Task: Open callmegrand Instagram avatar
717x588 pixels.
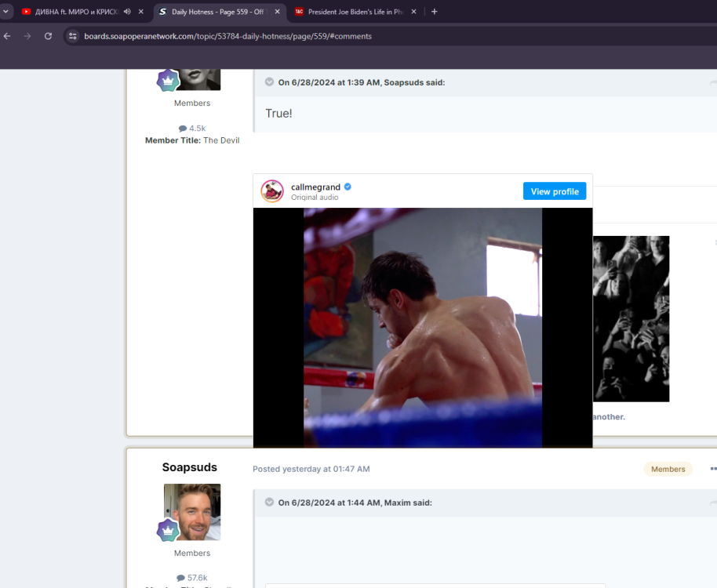Action: pyautogui.click(x=272, y=191)
